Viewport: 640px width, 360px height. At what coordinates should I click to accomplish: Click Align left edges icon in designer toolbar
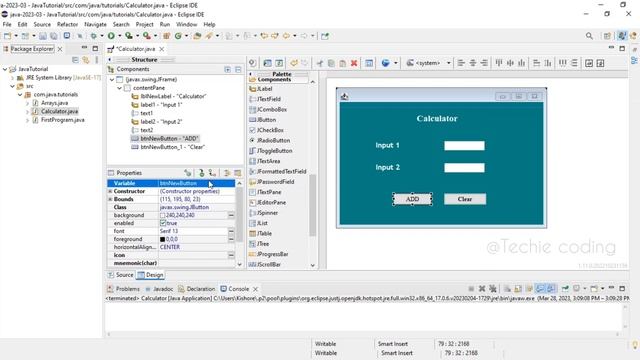(461, 63)
